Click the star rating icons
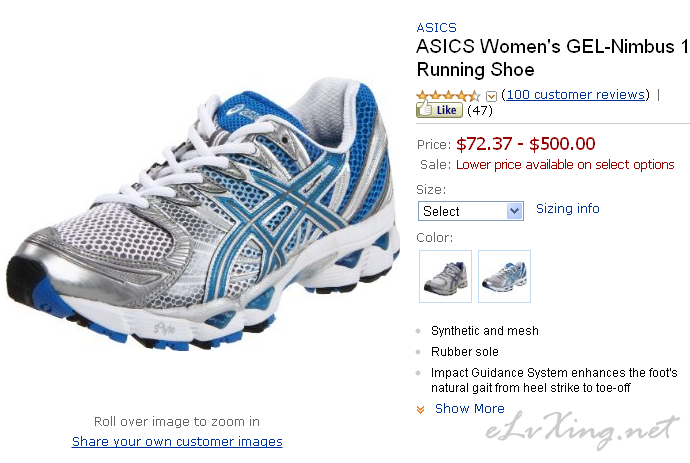The image size is (690, 463). coord(448,95)
